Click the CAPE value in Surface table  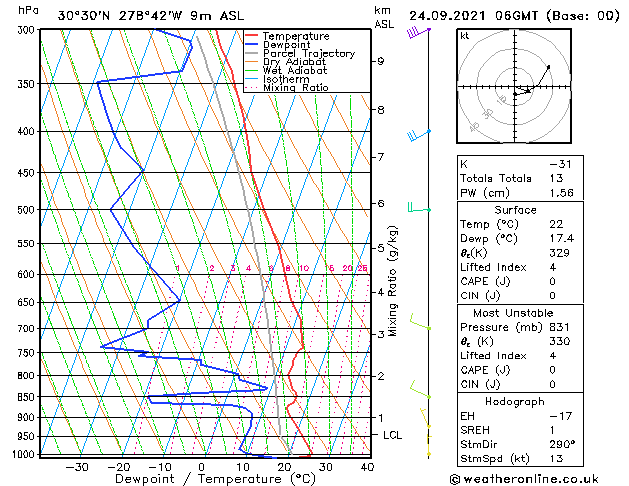(x=552, y=281)
